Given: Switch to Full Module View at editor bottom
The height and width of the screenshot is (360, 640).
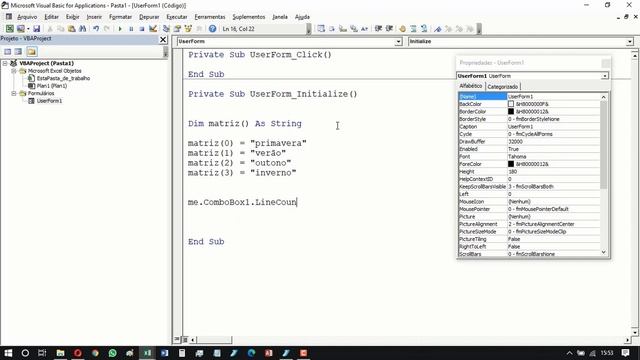Looking at the screenshot, I should tap(185, 339).
